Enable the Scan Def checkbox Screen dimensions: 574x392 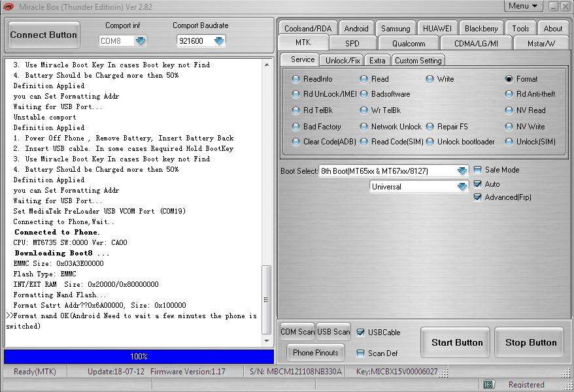point(361,353)
